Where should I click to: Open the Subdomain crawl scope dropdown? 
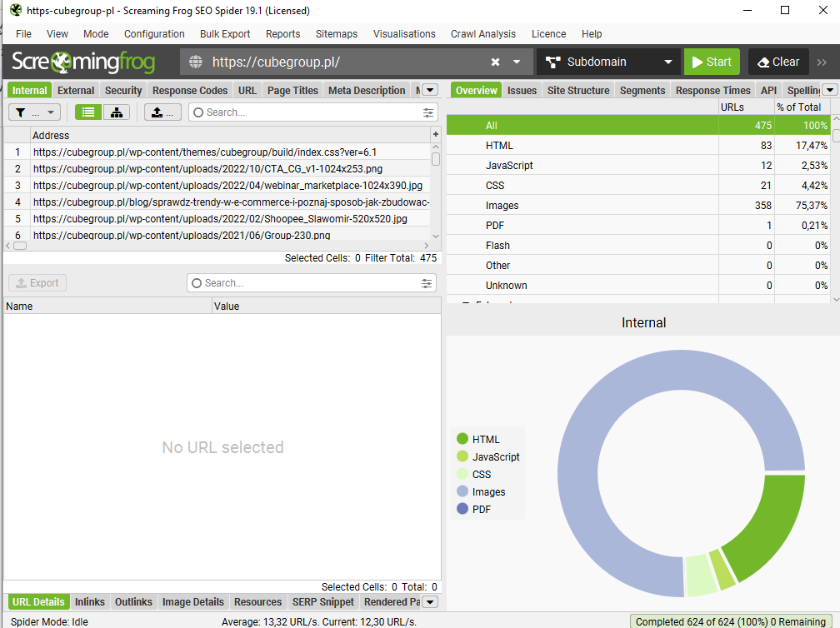coord(608,62)
